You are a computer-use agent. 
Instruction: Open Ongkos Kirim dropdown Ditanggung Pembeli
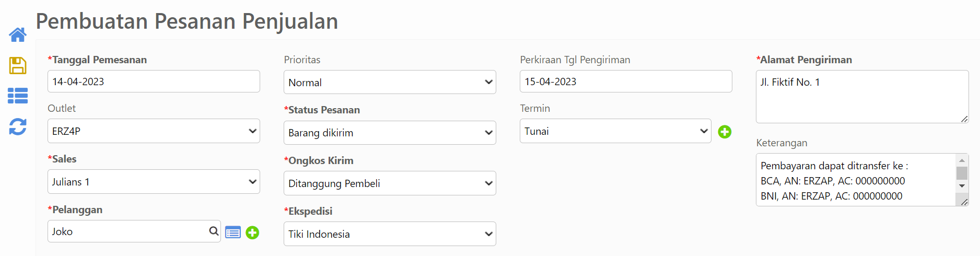click(390, 183)
